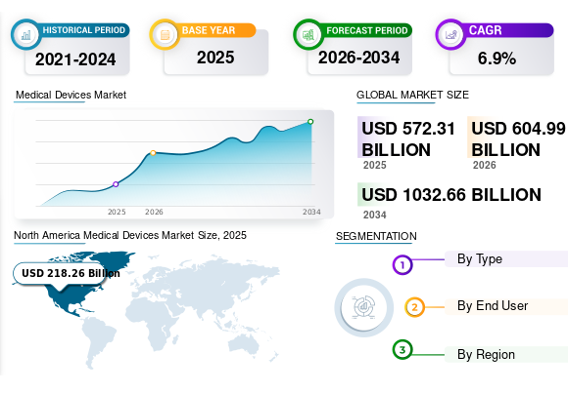568x394 pixels.
Task: Select the By Region segmentation label
Action: point(486,354)
